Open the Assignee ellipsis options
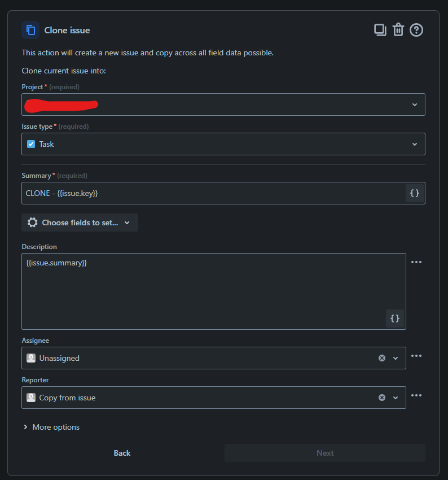Image resolution: width=448 pixels, height=480 pixels. point(416,356)
